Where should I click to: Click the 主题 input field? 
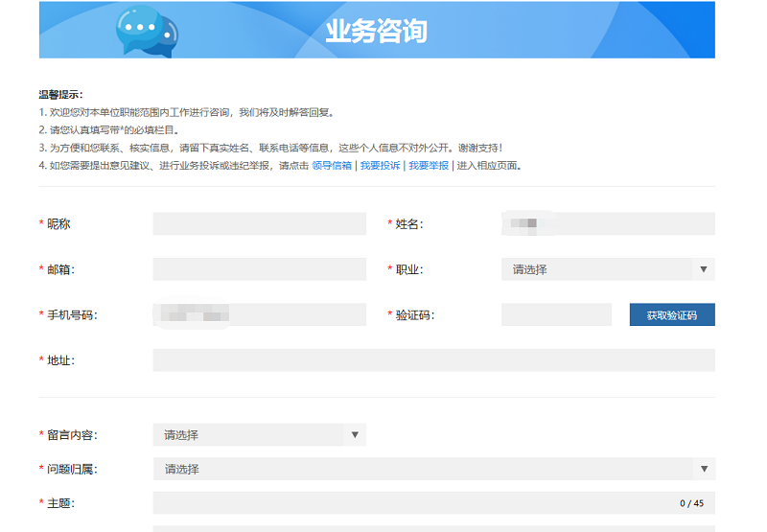434,503
